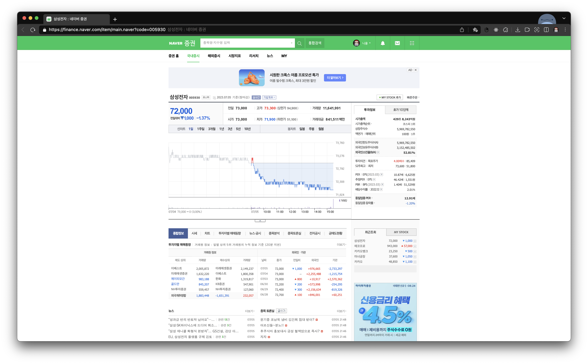Expand the 기업개요 dropdown
This screenshot has width=588, height=364.
269,97
